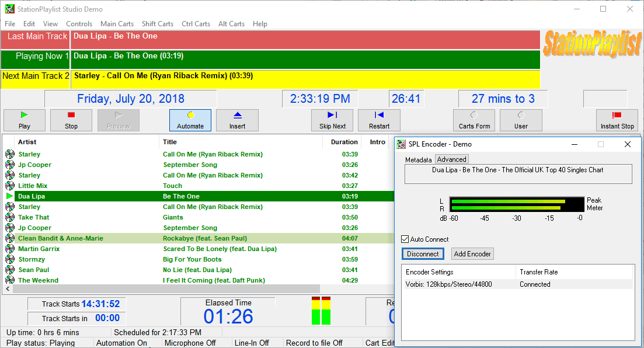Click the Add Encoder button

[472, 253]
